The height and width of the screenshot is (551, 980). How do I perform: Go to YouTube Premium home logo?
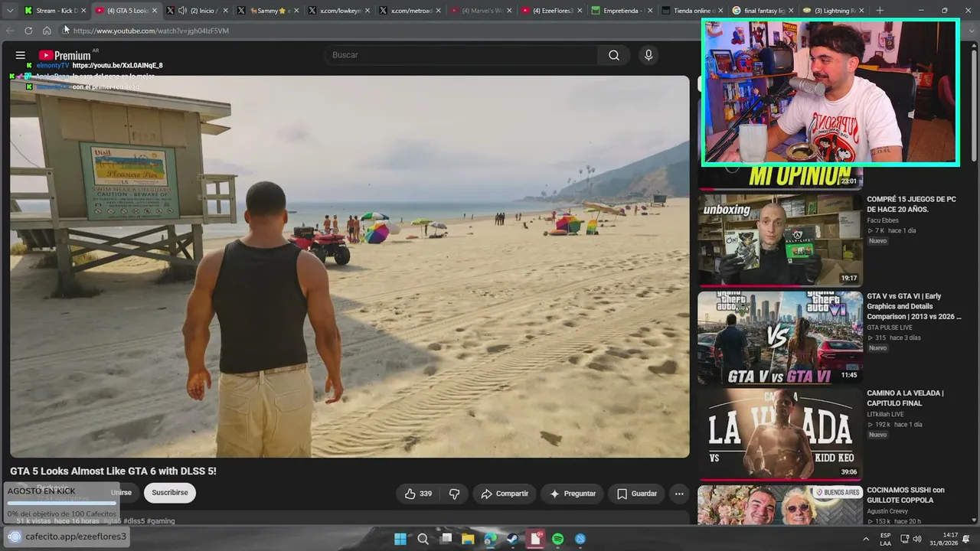(64, 55)
